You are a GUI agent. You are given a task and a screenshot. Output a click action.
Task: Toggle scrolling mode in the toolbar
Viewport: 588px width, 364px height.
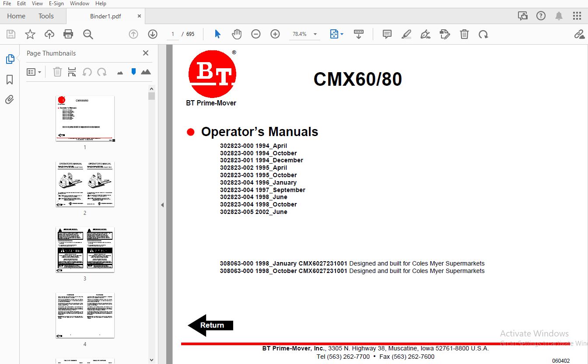pyautogui.click(x=359, y=34)
